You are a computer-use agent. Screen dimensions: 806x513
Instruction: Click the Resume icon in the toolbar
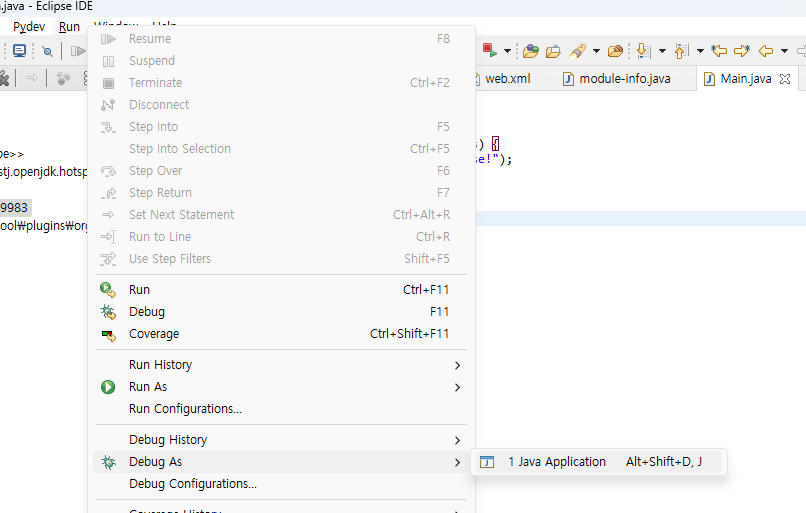tap(78, 51)
